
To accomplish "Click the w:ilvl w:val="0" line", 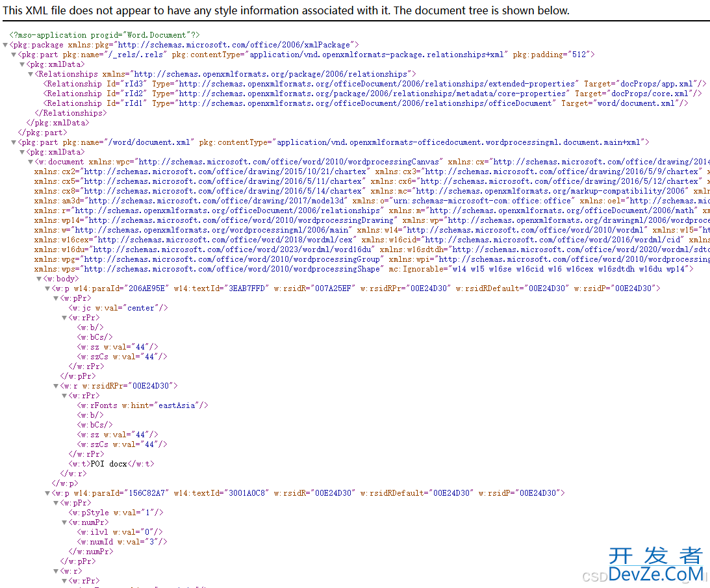I will (120, 532).
